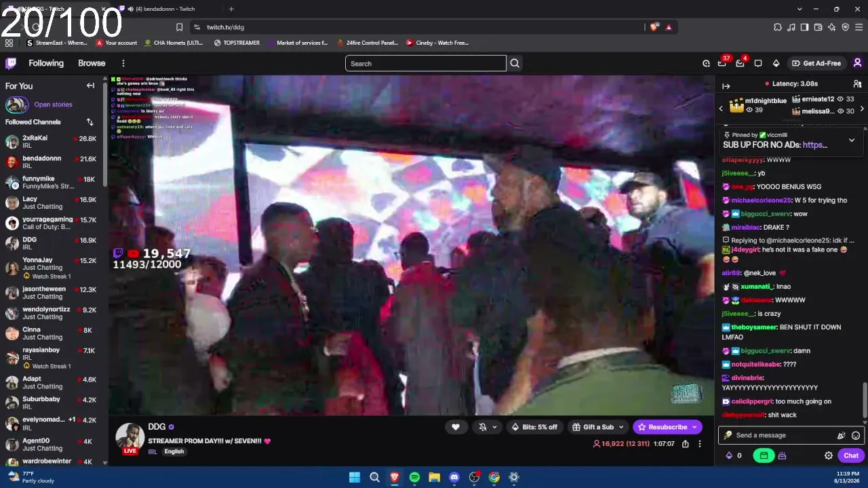Click the Bits: 5% off button
The height and width of the screenshot is (488, 868).
534,427
